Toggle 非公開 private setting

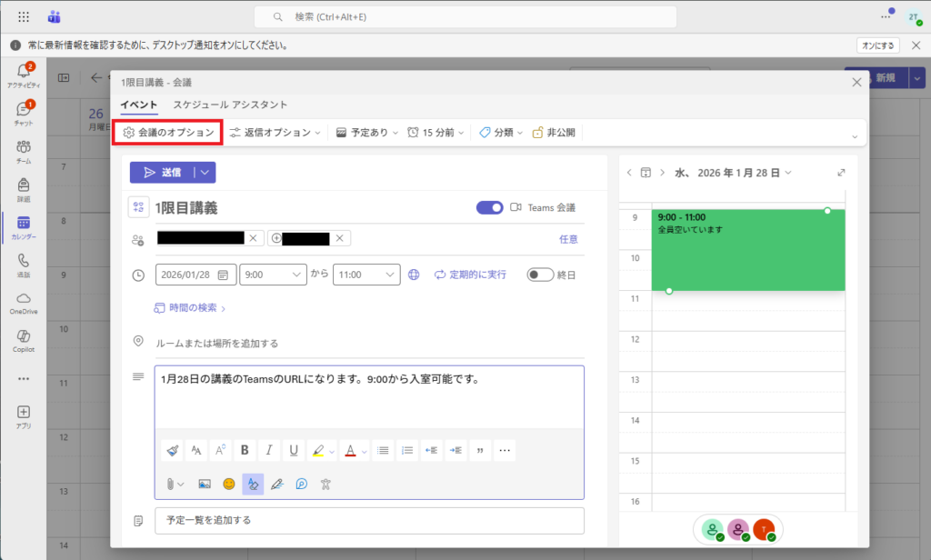point(554,133)
